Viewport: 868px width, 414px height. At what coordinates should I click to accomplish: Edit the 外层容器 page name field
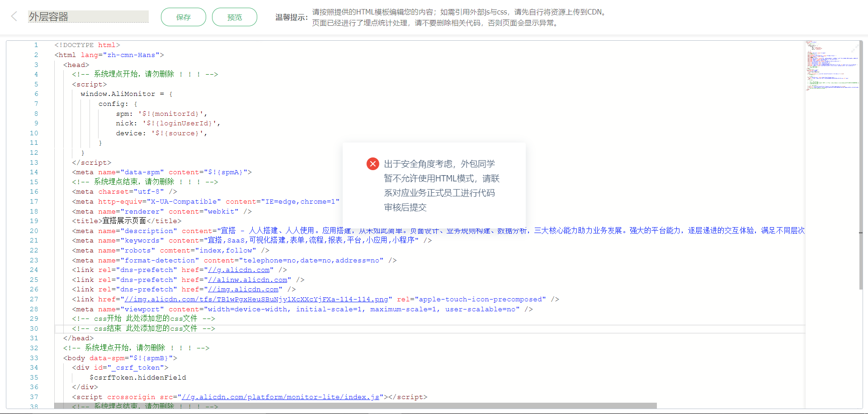88,17
